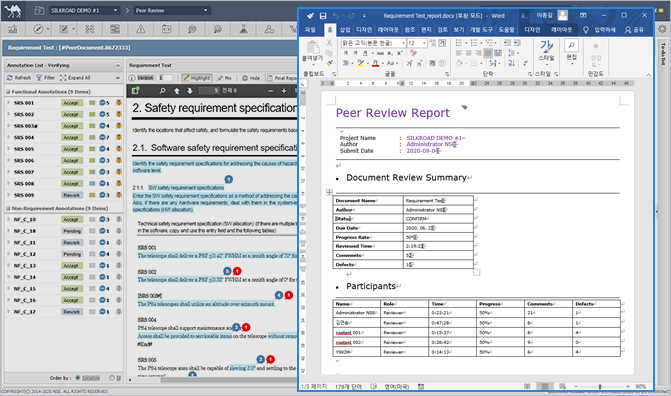The width and height of the screenshot is (671, 396).
Task: Click the Sort icon in Word paragraph group
Action: tap(511, 63)
